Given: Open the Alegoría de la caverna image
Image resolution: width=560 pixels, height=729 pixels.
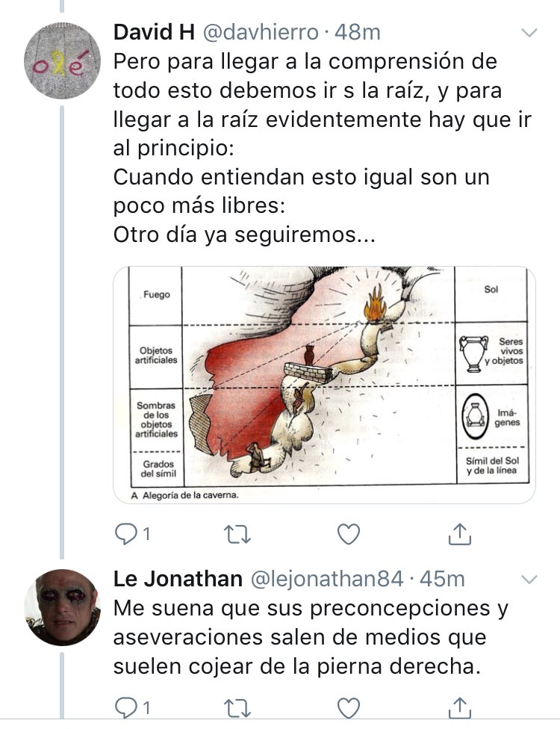Looking at the screenshot, I should point(324,385).
